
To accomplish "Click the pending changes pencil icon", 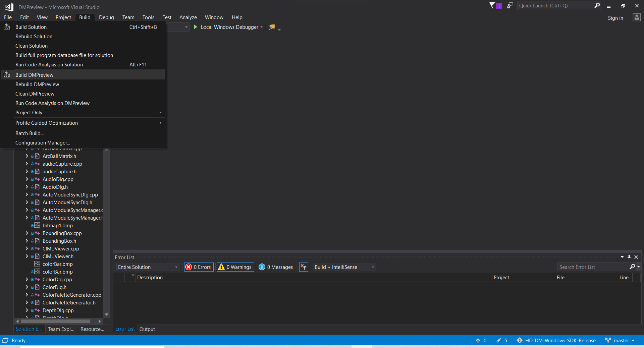I will [499, 341].
